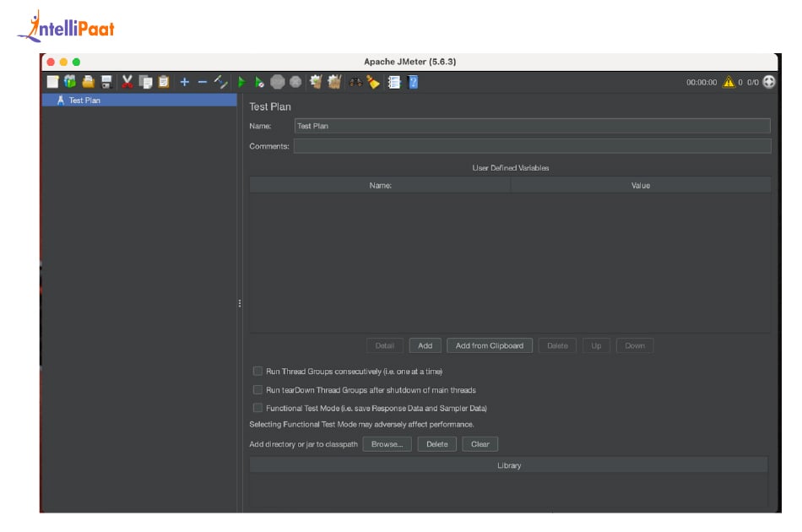Click the 00:00:00 elapsed time text
This screenshot has height=532, width=802.
(702, 83)
